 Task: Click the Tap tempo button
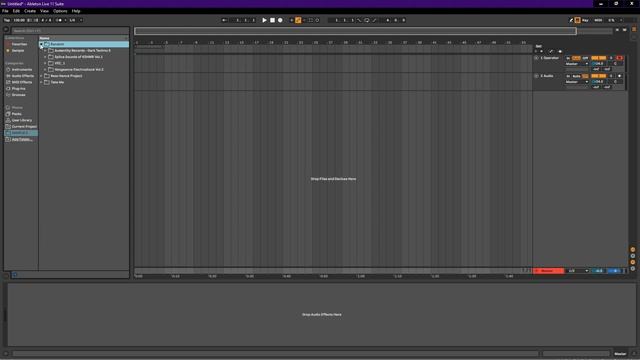click(7, 20)
